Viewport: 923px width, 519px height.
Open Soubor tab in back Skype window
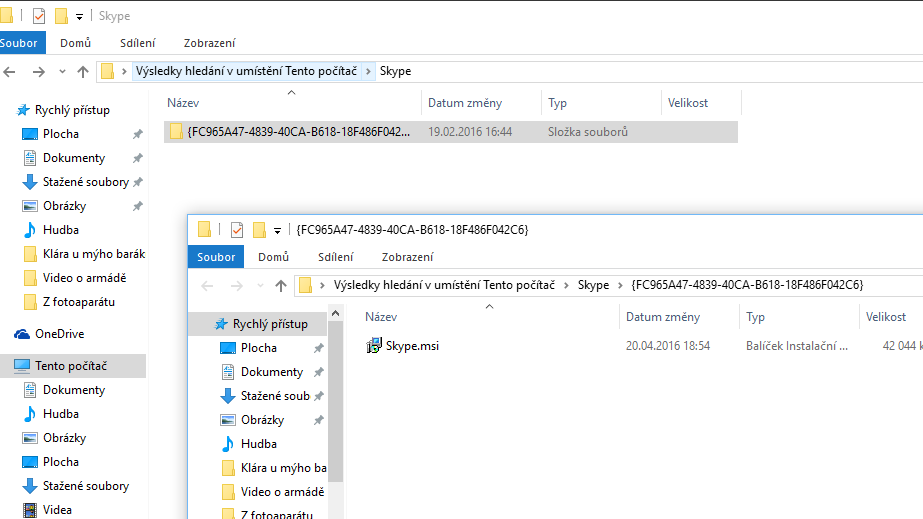[21, 43]
